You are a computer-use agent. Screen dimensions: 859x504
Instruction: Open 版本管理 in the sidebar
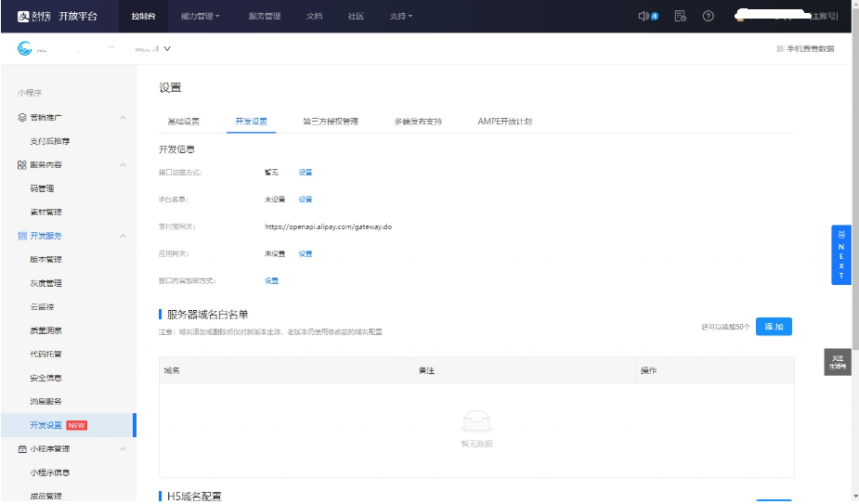tap(46, 260)
